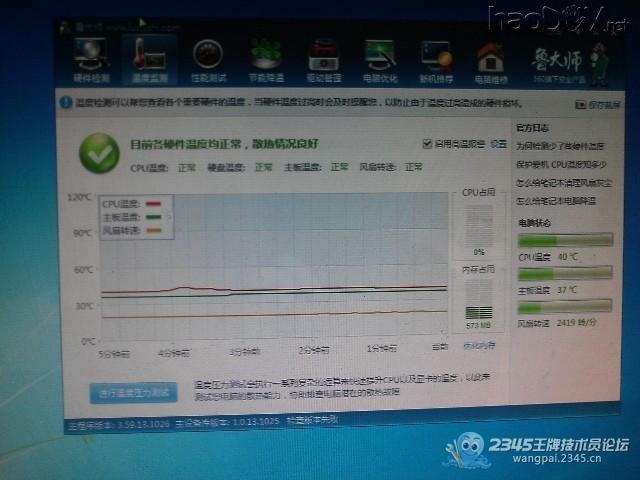The width and height of the screenshot is (640, 480).
Task: Open 新机推荐 monitor icon
Action: click(436, 58)
